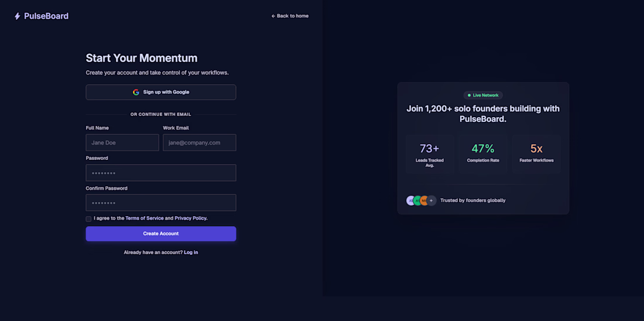Screen dimensions: 644x321
Task: Click the Start Your Momentum heading
Action: 142,58
